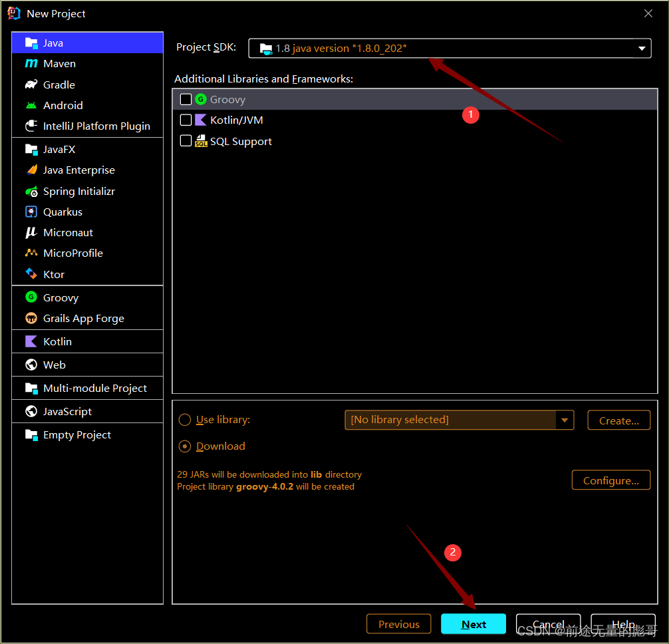Choose Gradle project type label
669x644 pixels.
[x=59, y=84]
